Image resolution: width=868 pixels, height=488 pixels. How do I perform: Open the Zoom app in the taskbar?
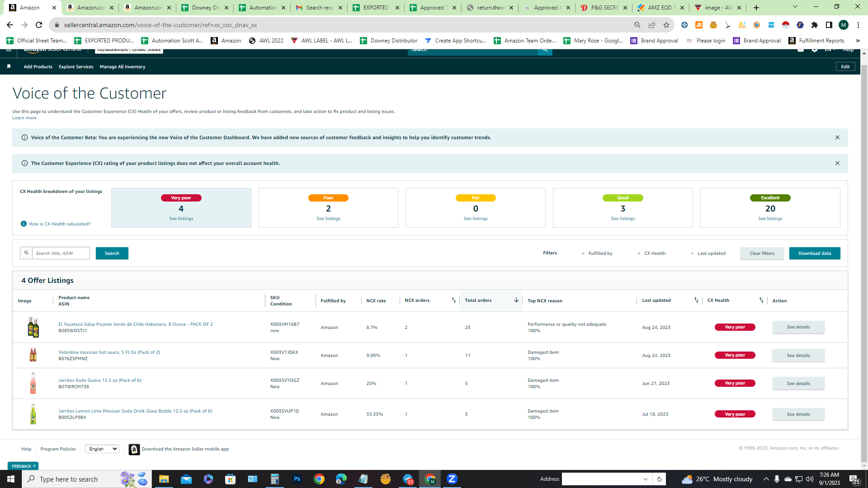coord(452,479)
